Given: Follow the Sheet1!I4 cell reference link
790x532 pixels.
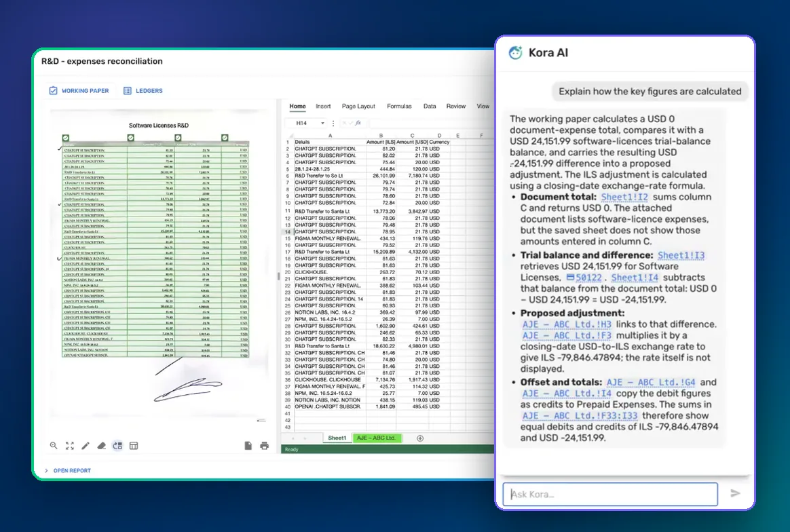Looking at the screenshot, I should pos(635,278).
